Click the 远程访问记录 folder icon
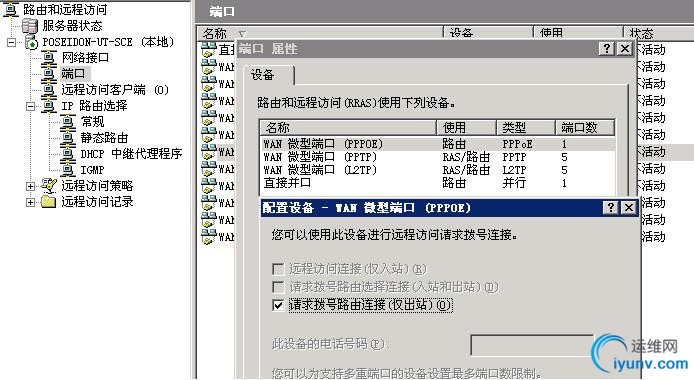694x380 pixels. [x=49, y=202]
